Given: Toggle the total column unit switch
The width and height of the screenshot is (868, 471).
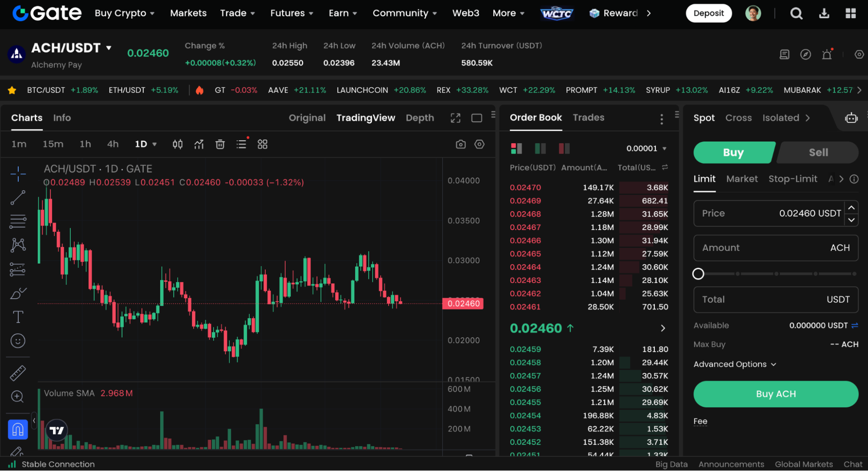Looking at the screenshot, I should [664, 167].
